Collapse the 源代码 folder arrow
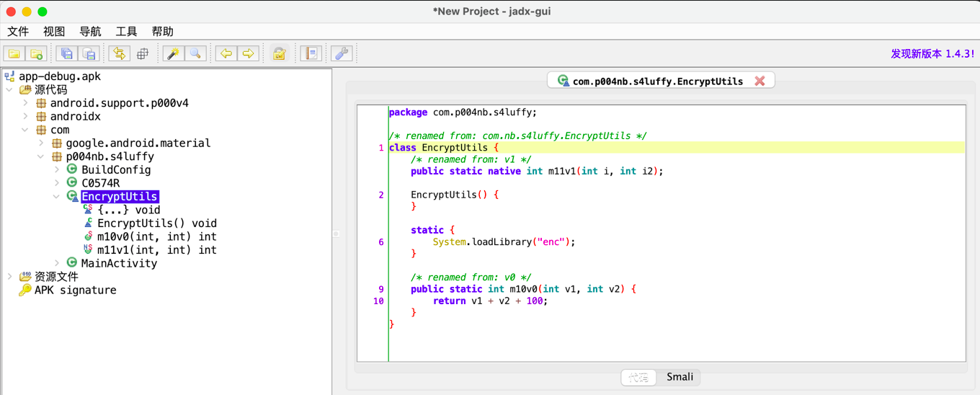 [x=9, y=90]
